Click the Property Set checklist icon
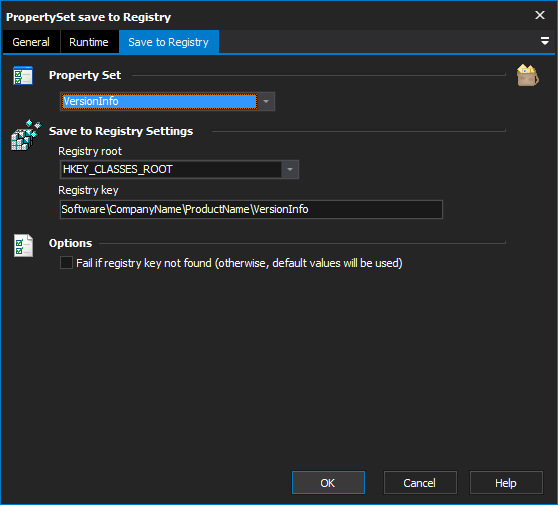The image size is (558, 505). (x=23, y=75)
